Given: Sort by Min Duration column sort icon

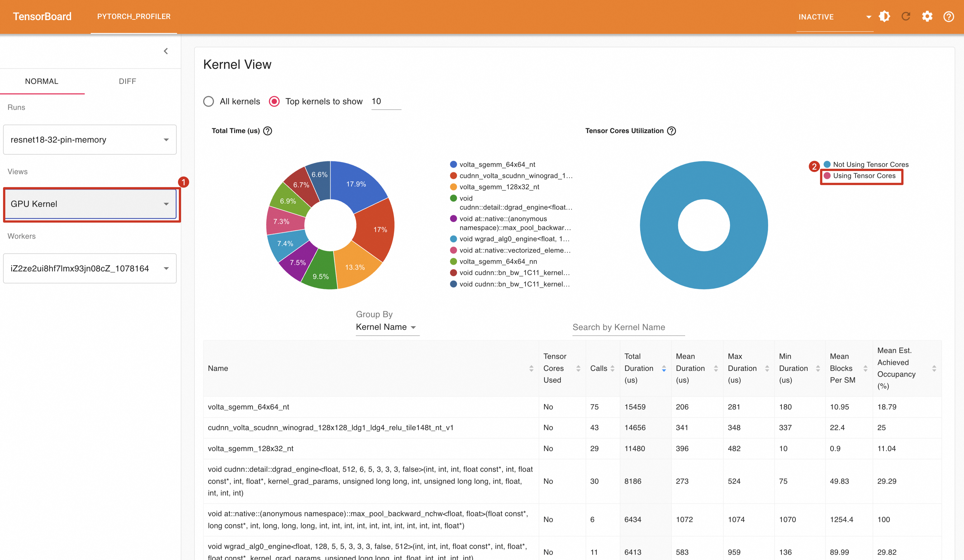Looking at the screenshot, I should pyautogui.click(x=818, y=368).
